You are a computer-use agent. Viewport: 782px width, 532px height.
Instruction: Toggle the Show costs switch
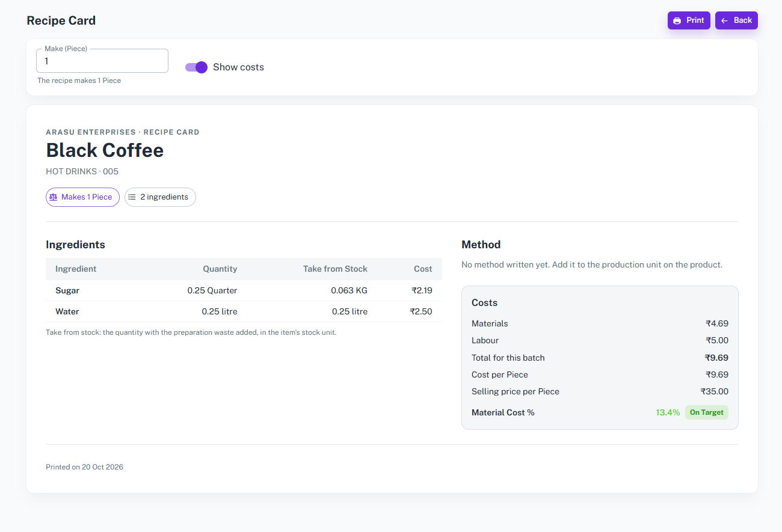tap(196, 67)
